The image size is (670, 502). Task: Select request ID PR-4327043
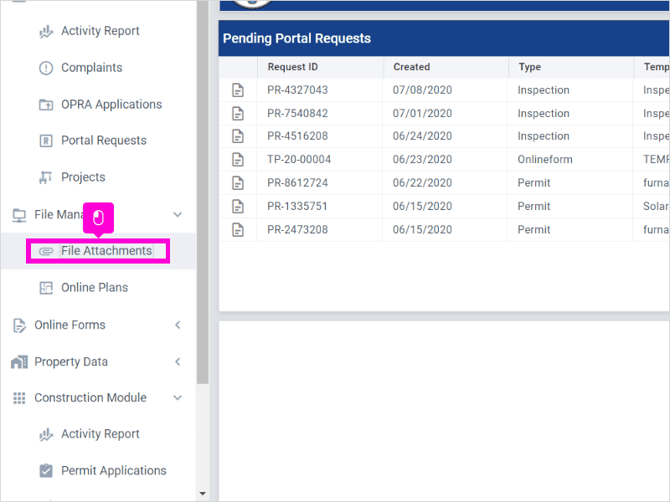pos(297,90)
